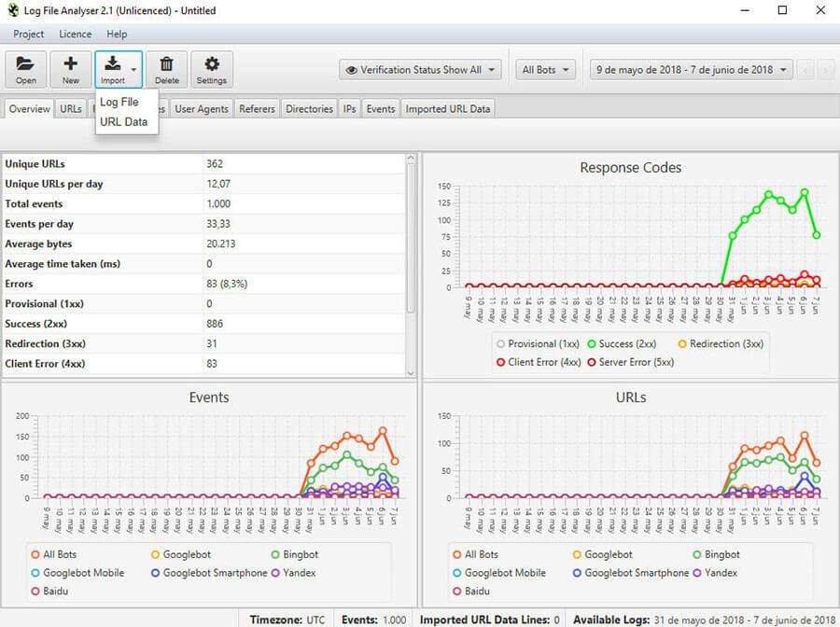Image resolution: width=840 pixels, height=627 pixels.
Task: Click the eye icon in Verification Status
Action: coord(352,70)
